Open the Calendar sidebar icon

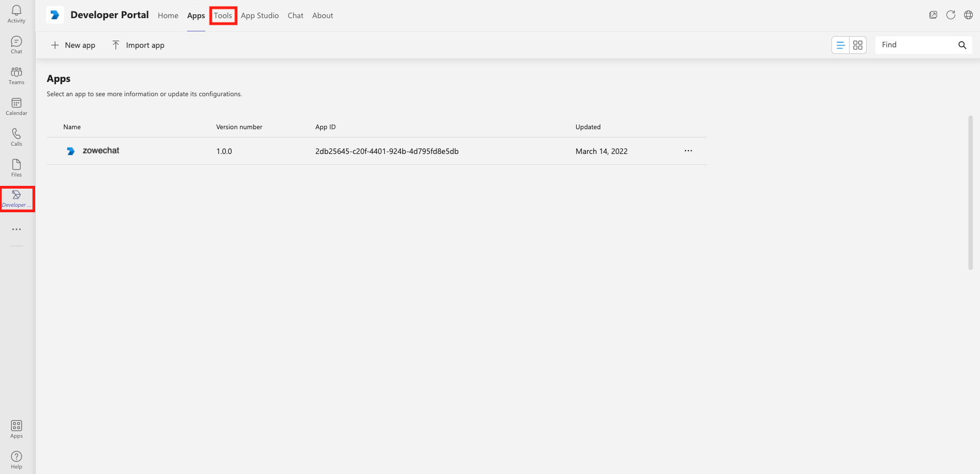17,107
